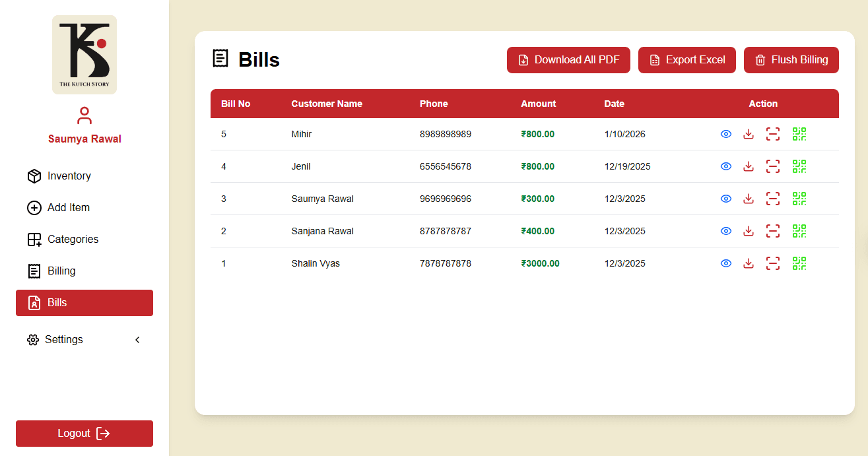The image size is (868, 456).
Task: Click scan icon in Shalin Vyas's row
Action: 773,263
